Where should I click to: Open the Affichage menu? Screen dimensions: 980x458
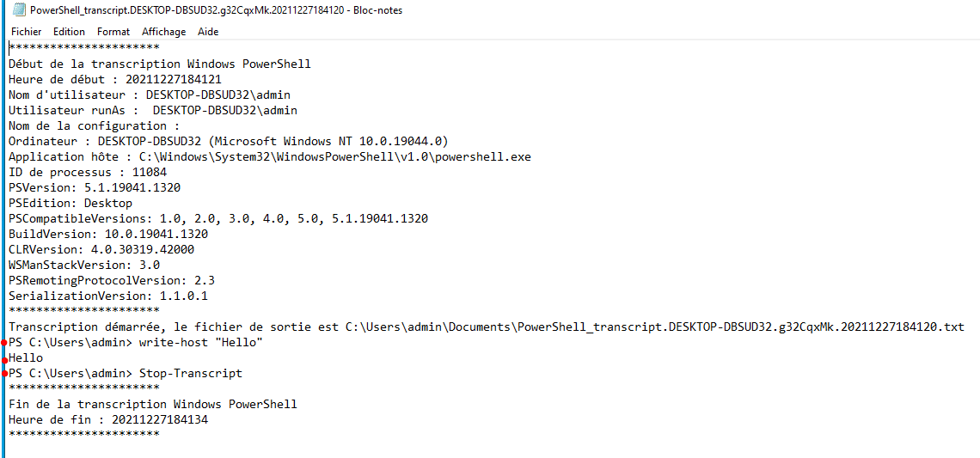coord(163,32)
